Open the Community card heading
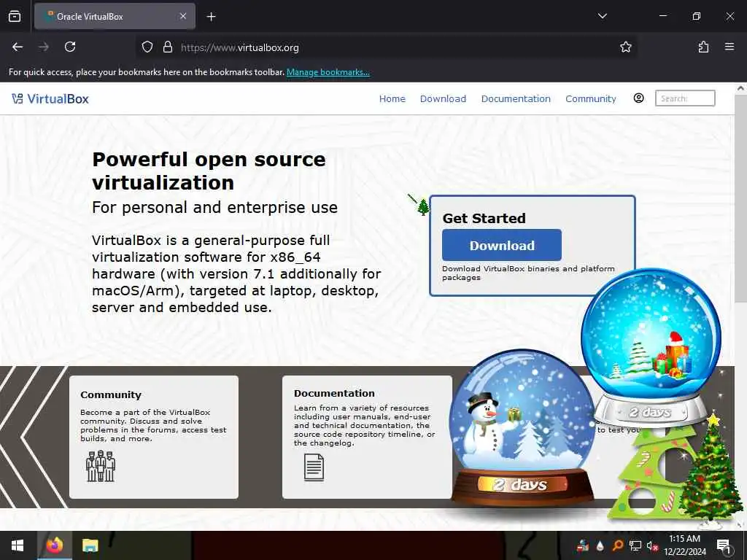 tap(111, 394)
